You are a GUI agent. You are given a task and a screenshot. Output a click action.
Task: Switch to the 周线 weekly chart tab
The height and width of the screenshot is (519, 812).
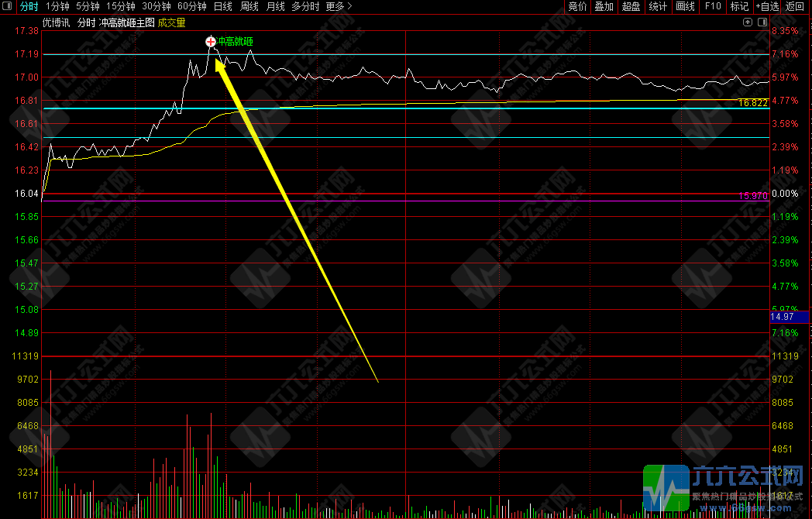point(248,7)
